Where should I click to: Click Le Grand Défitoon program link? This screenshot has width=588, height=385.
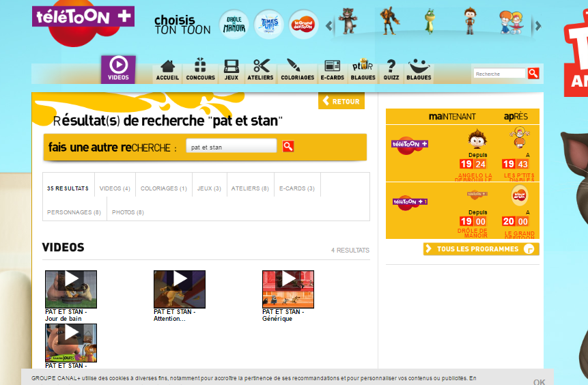[x=520, y=235]
